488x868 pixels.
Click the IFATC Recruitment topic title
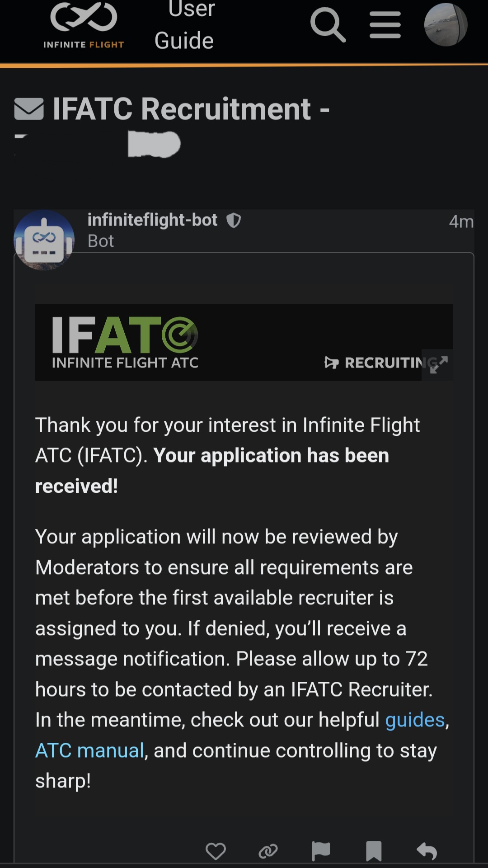pyautogui.click(x=191, y=109)
